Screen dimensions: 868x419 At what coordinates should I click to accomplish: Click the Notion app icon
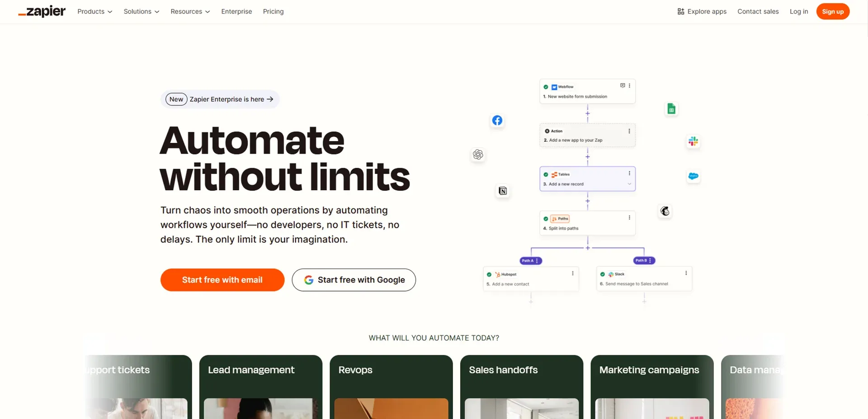503,191
